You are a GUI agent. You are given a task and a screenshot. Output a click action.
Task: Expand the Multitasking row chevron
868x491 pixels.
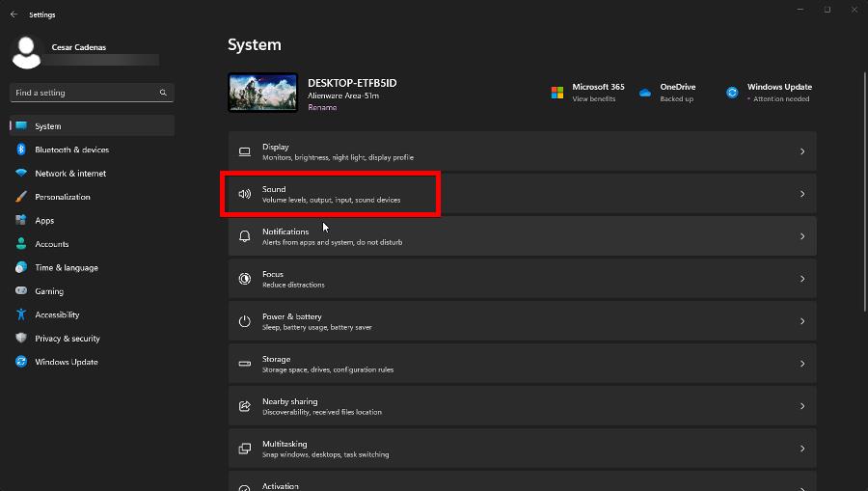(802, 449)
